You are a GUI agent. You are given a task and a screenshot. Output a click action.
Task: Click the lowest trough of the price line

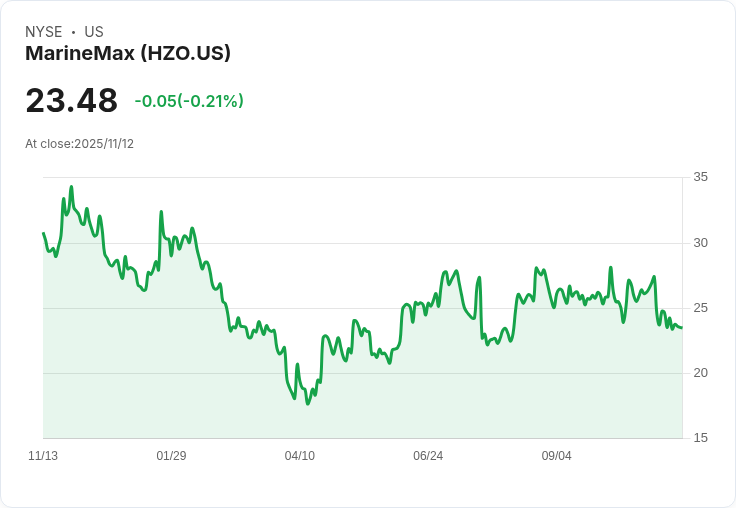point(308,404)
